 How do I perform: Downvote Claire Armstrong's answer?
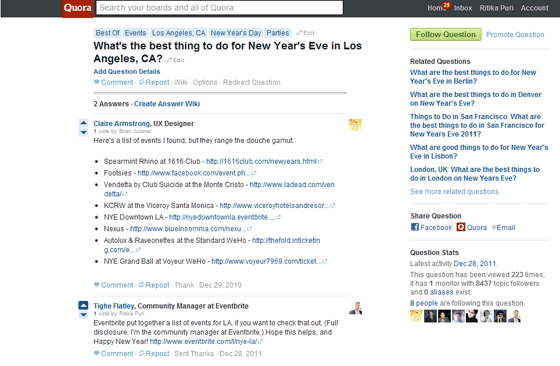pos(83,132)
